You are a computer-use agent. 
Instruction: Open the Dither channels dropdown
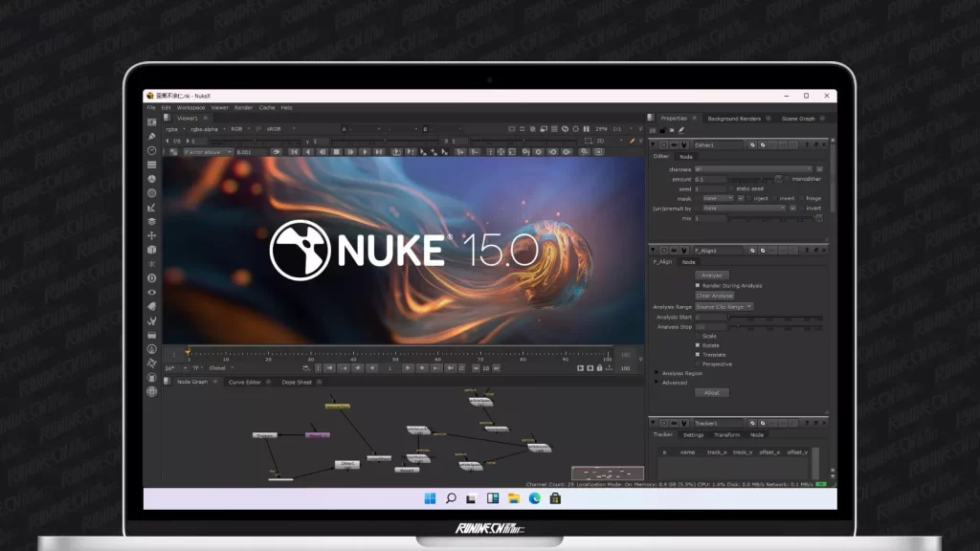coord(752,168)
